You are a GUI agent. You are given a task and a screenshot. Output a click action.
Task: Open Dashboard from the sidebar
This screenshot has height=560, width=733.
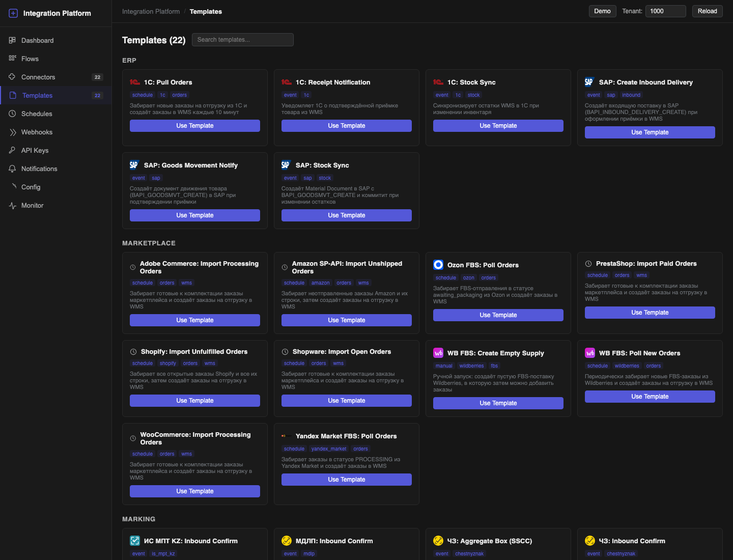click(55, 40)
